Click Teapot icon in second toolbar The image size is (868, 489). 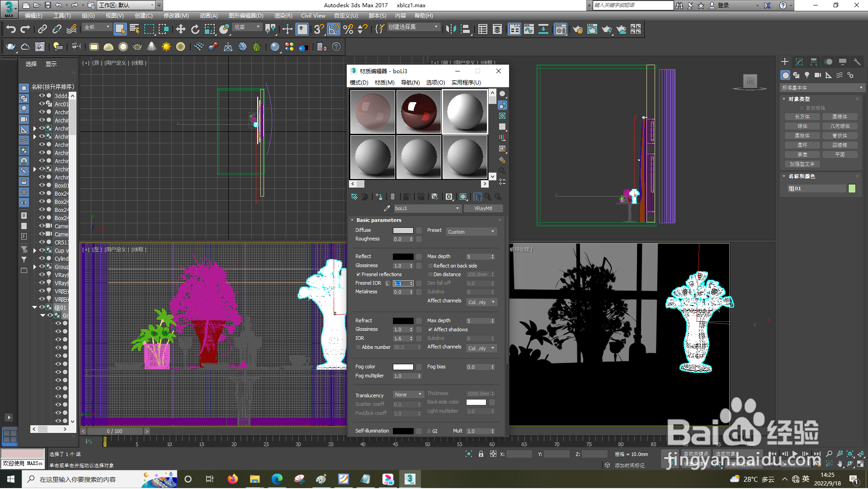tap(10, 47)
